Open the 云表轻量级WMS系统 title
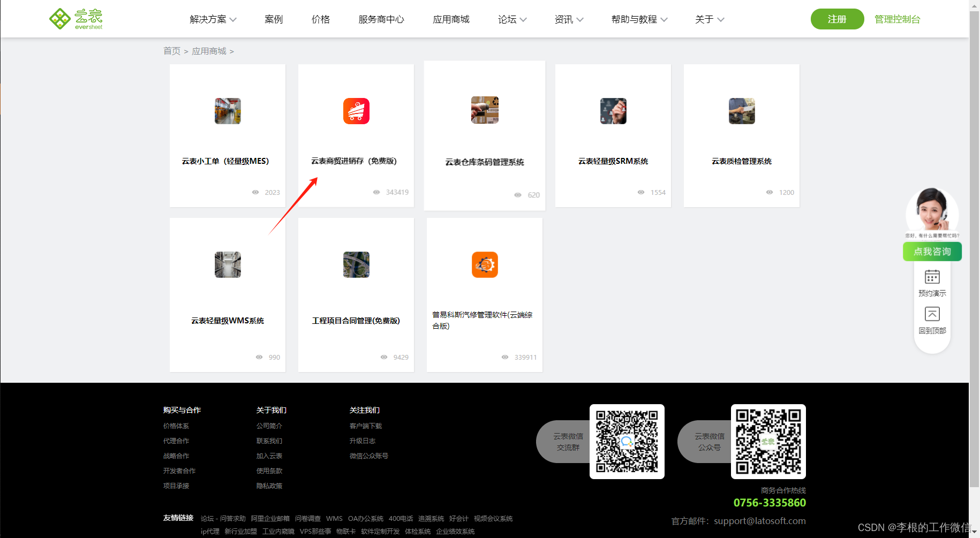Screen dimensions: 980x538 [228, 321]
